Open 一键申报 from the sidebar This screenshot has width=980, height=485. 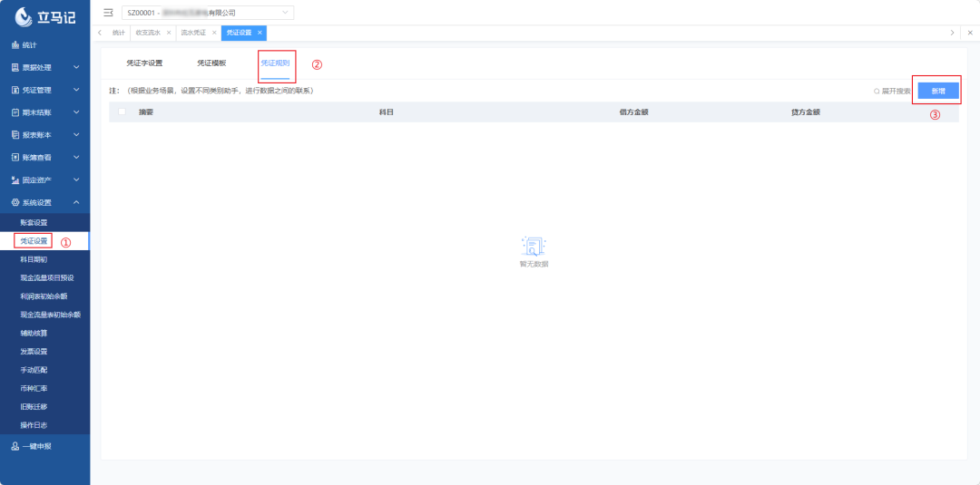(36, 446)
